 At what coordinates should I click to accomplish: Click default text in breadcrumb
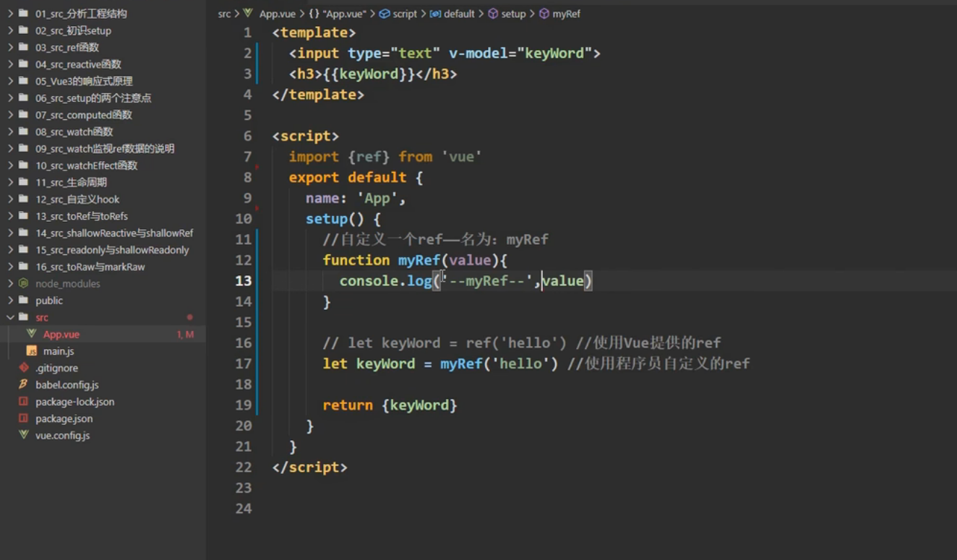click(x=459, y=14)
